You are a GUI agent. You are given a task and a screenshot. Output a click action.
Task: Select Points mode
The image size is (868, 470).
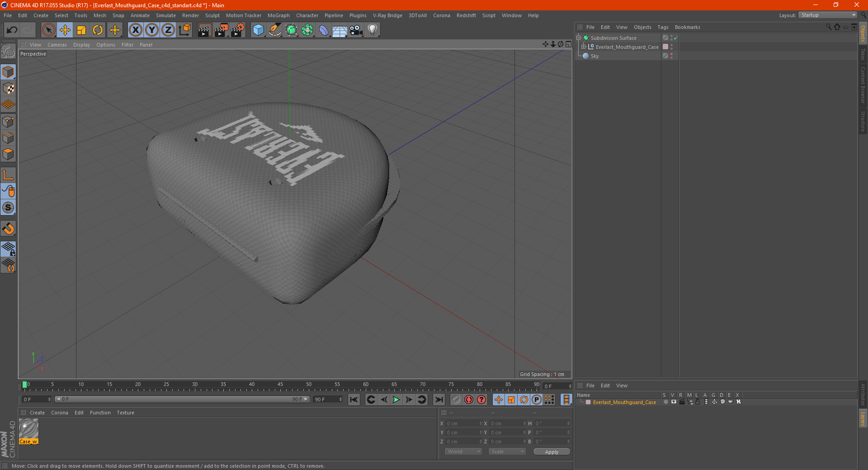pos(8,122)
